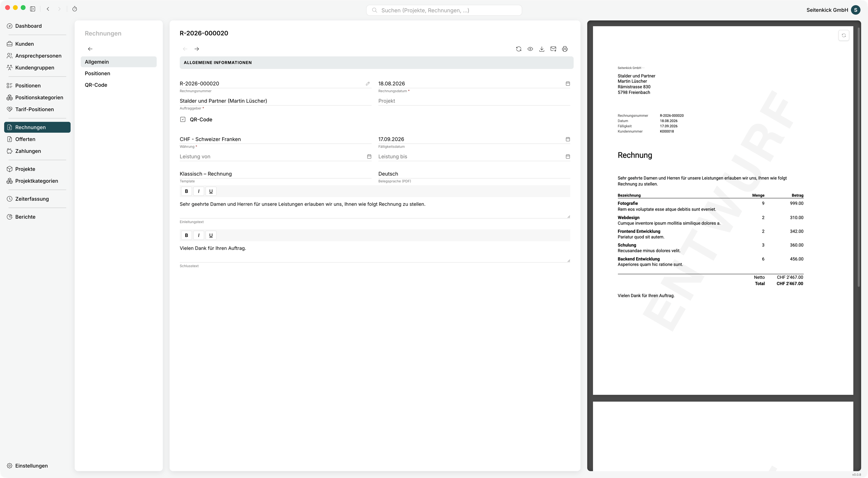The width and height of the screenshot is (868, 478).
Task: Open the Belegsprache dropdown
Action: coord(474,174)
